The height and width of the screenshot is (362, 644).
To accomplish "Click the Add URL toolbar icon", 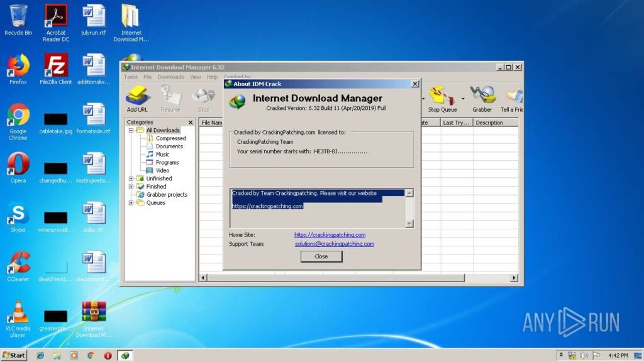I will [137, 99].
